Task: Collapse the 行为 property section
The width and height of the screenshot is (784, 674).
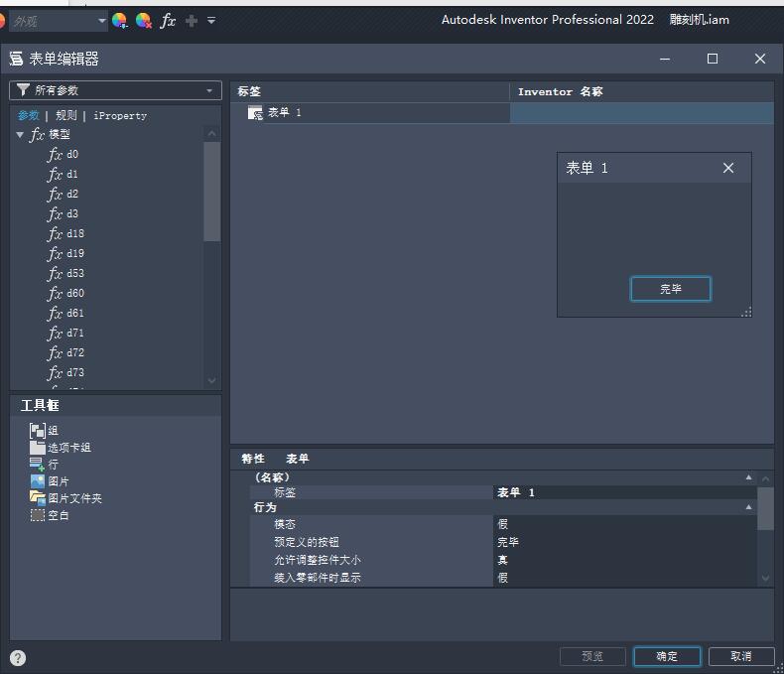Action: [748, 507]
